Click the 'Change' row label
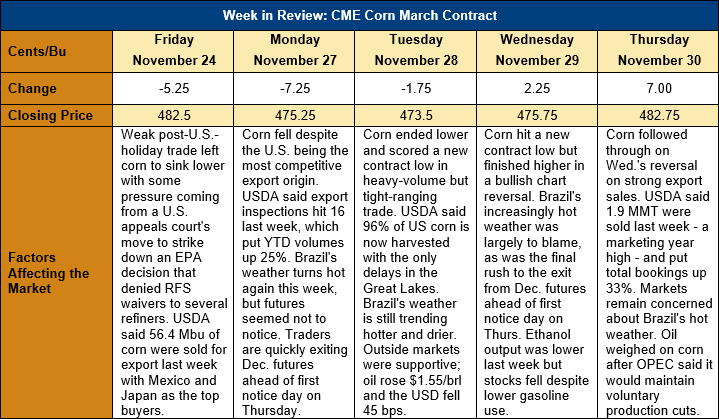This screenshot has width=719, height=419. coord(56,88)
